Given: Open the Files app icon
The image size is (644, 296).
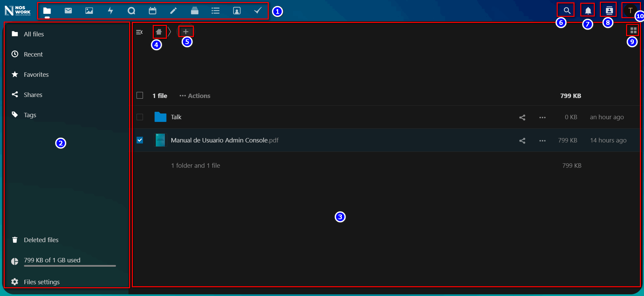Looking at the screenshot, I should (x=47, y=11).
